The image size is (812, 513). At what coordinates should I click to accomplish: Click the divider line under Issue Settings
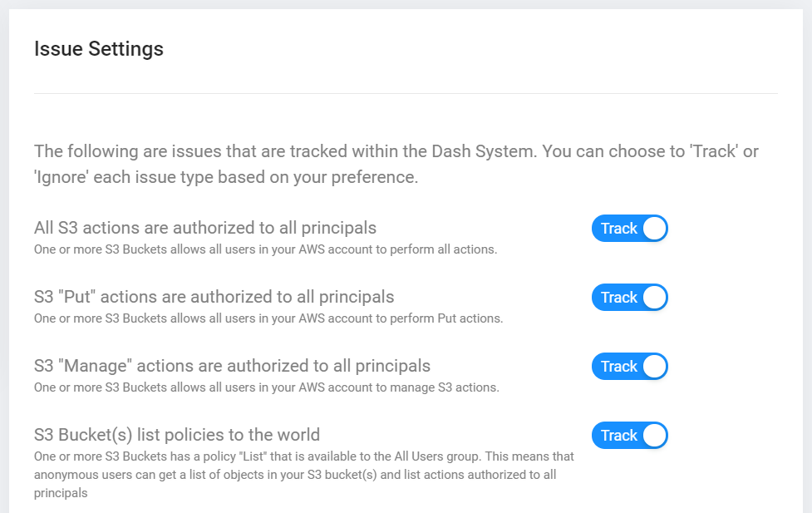point(406,93)
